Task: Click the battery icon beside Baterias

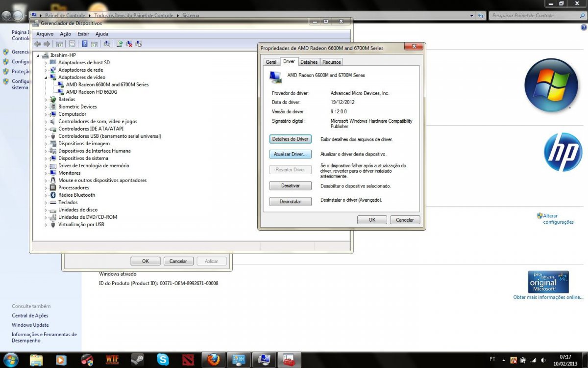Action: [x=53, y=99]
